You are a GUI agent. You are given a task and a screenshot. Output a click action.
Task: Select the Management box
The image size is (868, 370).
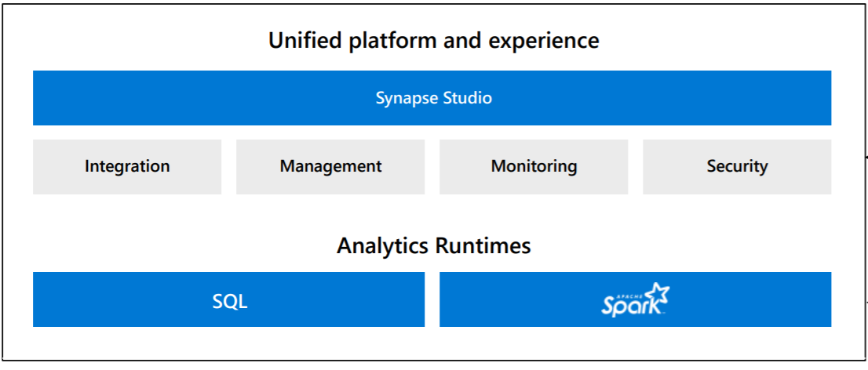pyautogui.click(x=330, y=166)
